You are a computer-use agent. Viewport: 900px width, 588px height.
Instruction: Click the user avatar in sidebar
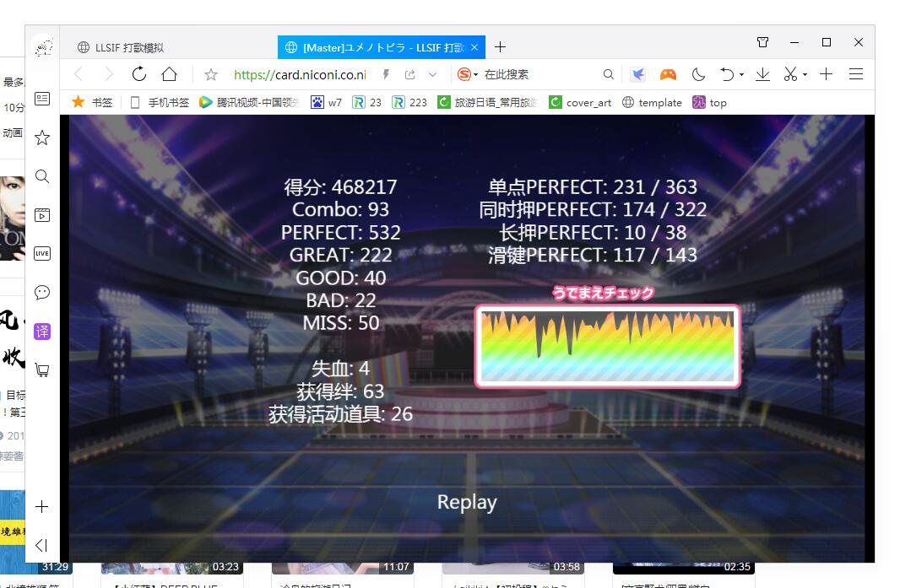[44, 47]
